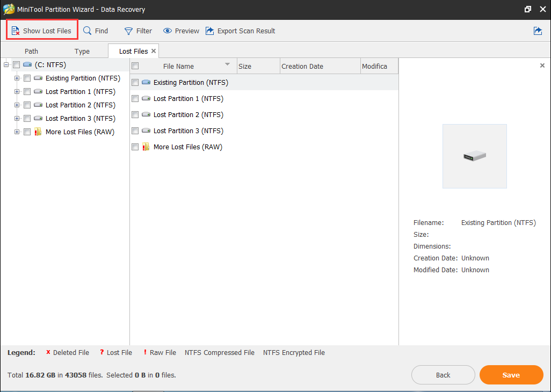Check Lost Partition 2 checkbox in file list

(135, 115)
